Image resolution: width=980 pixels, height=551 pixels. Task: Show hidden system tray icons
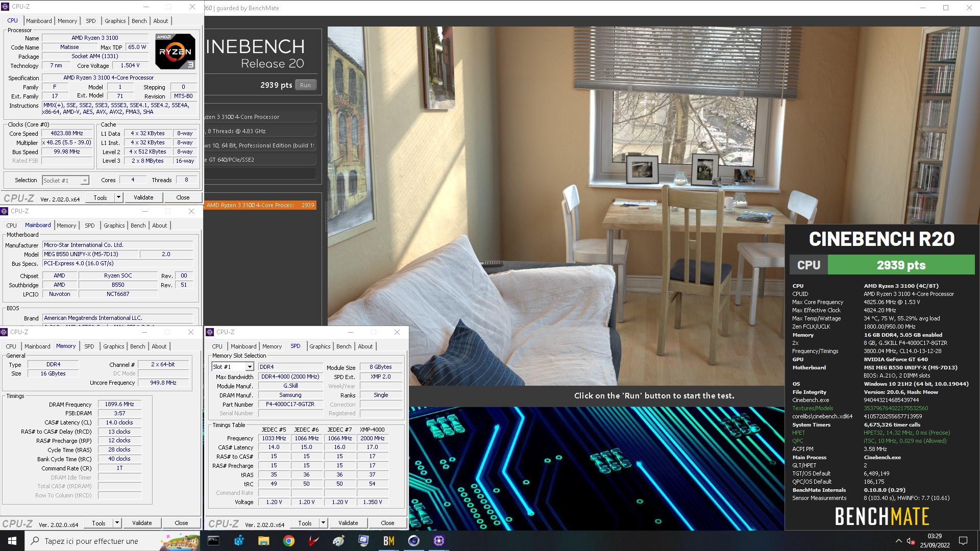tap(898, 541)
